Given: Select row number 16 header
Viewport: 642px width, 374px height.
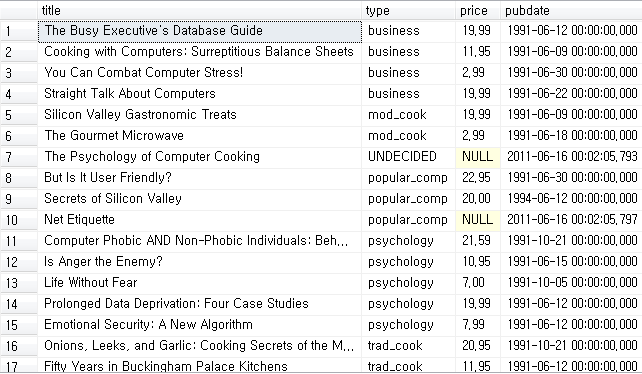Looking at the screenshot, I should click(19, 346).
